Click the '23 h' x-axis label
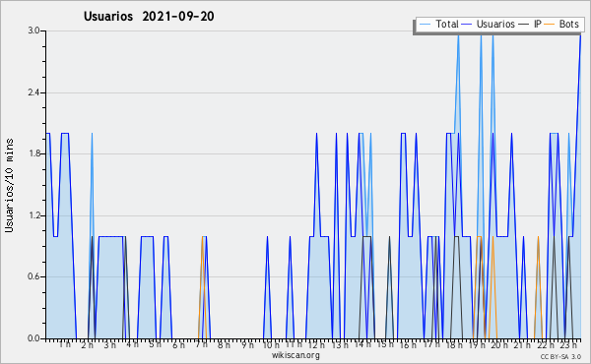Image resolution: width=591 pixels, height=364 pixels. pyautogui.click(x=568, y=345)
